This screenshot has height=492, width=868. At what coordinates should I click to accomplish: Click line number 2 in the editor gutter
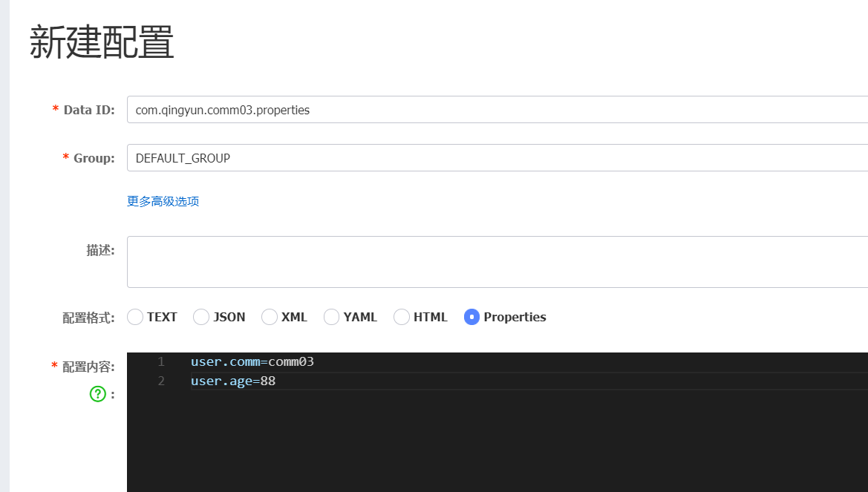pyautogui.click(x=160, y=381)
